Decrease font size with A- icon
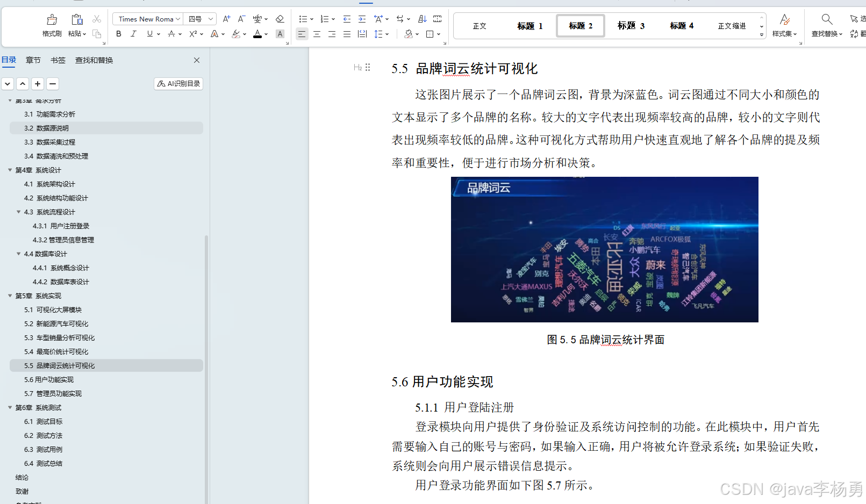Viewport: 866px width, 504px height. tap(242, 19)
